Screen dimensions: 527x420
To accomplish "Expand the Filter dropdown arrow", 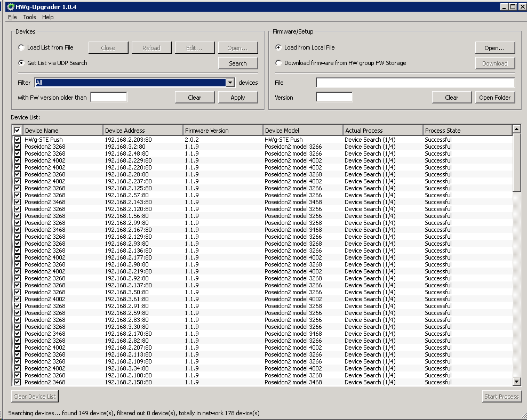I will pos(230,83).
